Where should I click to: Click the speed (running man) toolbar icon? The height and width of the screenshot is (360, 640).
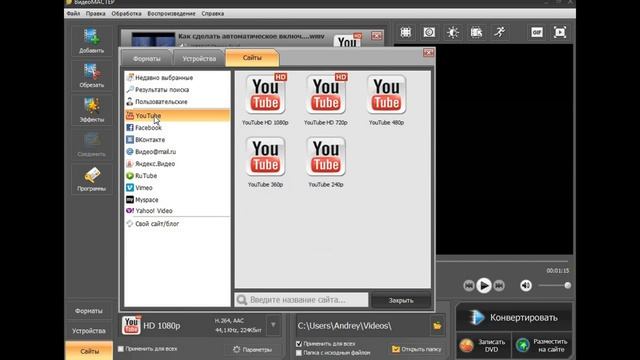pyautogui.click(x=500, y=32)
